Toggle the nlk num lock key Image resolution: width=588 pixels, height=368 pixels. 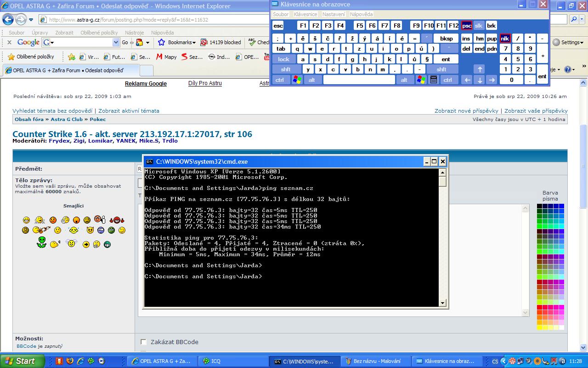point(505,38)
